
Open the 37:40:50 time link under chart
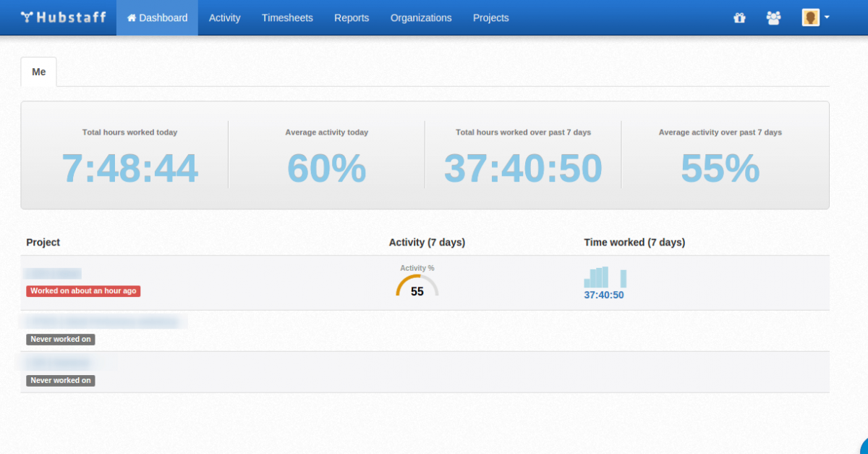tap(604, 295)
